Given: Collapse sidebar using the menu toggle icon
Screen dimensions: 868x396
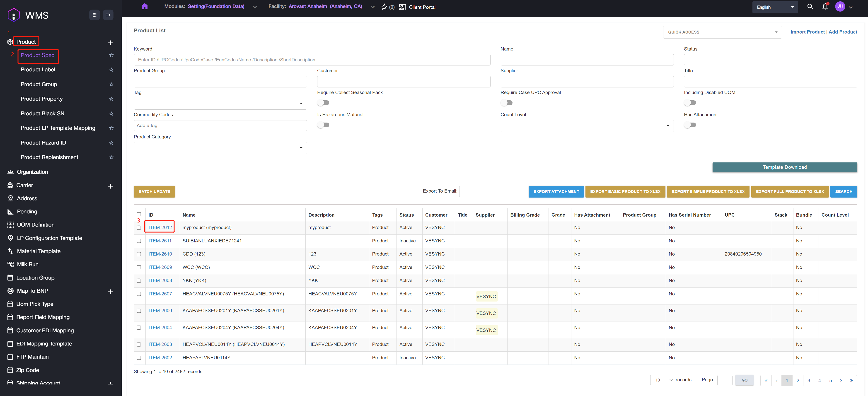Looking at the screenshot, I should [108, 15].
